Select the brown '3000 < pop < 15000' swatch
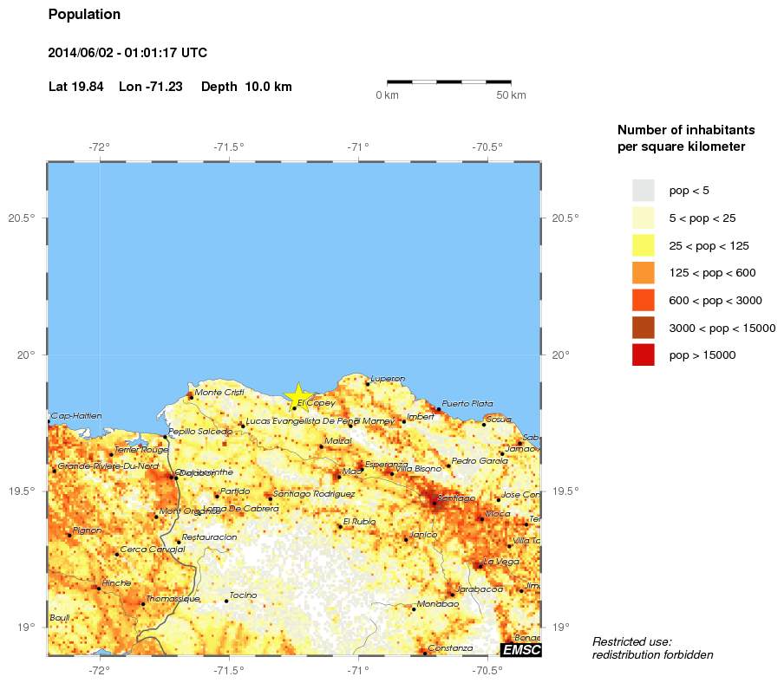The image size is (784, 683). point(643,328)
